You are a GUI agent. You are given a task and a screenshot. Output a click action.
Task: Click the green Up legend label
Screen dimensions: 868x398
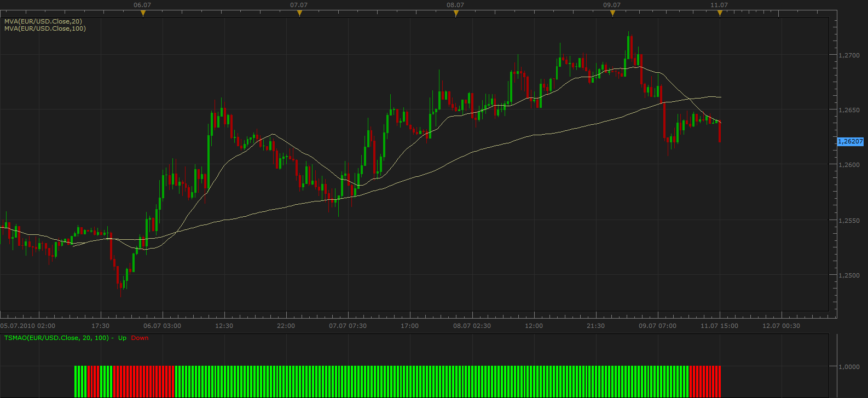122,338
